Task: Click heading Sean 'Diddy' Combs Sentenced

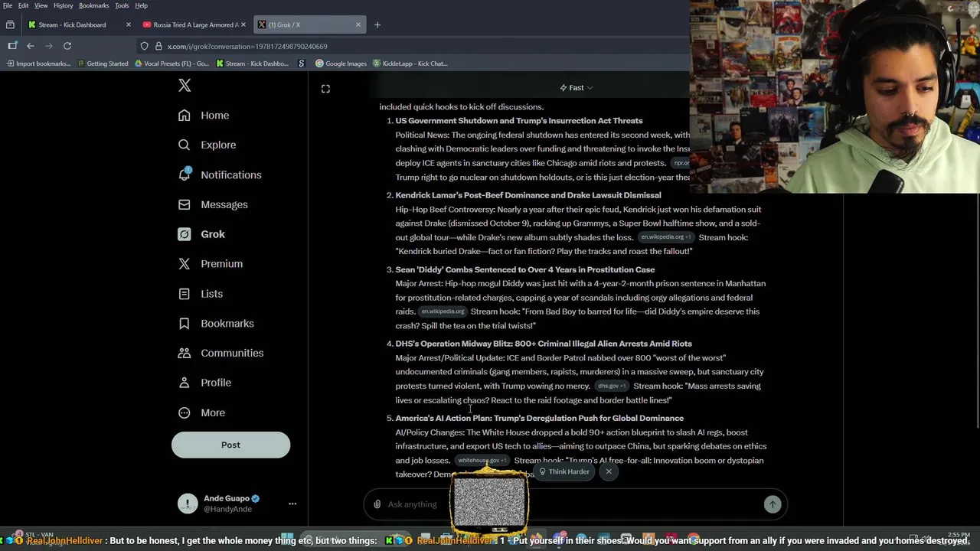Action: point(525,269)
